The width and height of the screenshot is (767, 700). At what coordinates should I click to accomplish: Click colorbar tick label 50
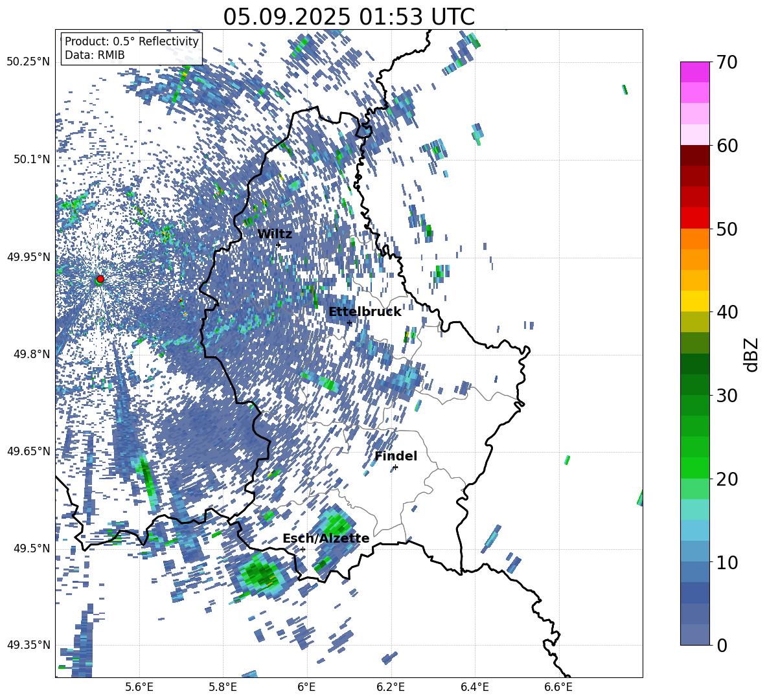click(727, 229)
